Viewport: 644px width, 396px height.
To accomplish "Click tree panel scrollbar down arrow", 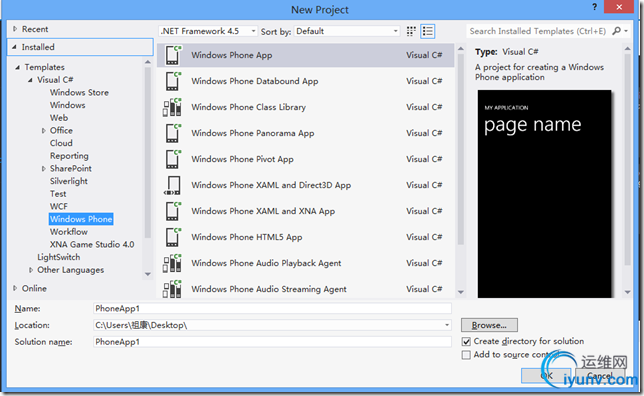I will 148,274.
